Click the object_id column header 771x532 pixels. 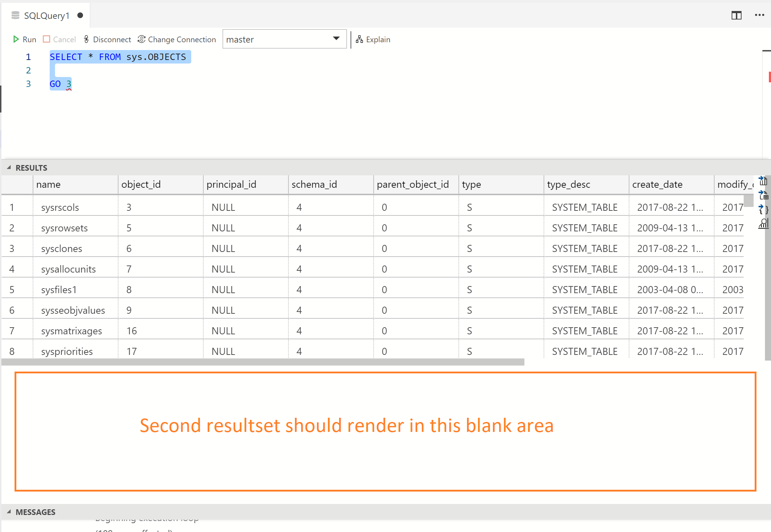[141, 185]
